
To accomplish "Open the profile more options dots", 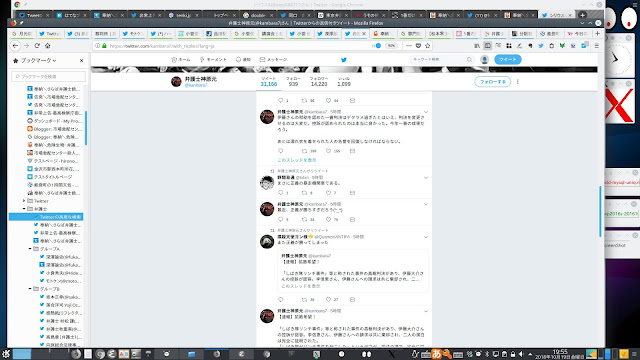I will point(518,82).
